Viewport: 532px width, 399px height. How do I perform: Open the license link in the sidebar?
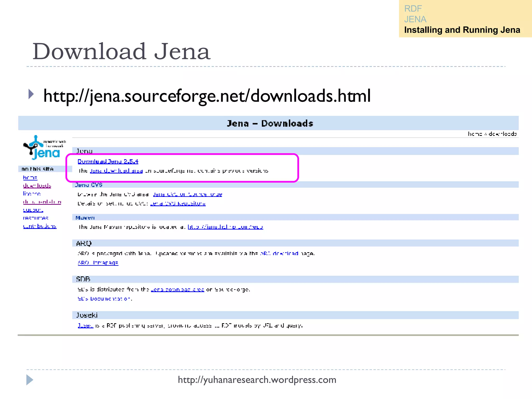tap(32, 194)
